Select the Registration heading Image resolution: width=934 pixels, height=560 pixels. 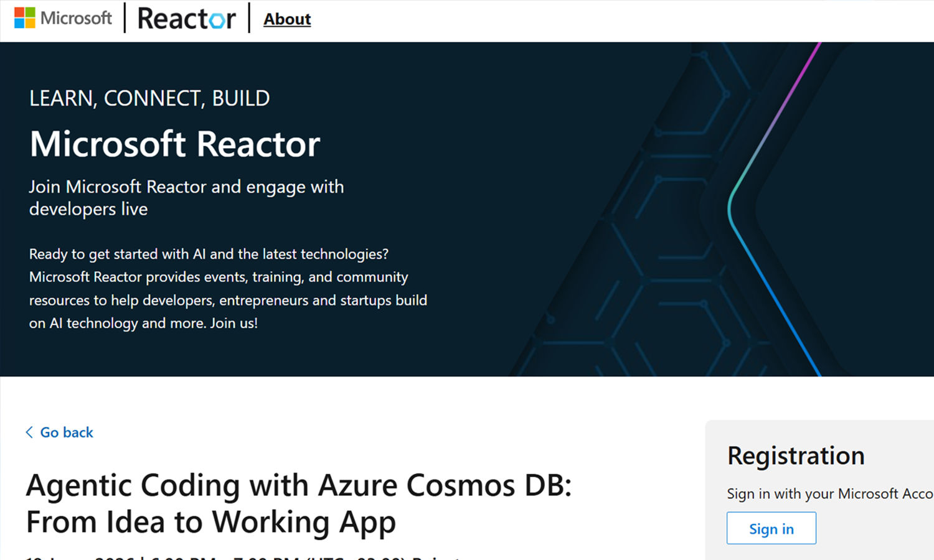[796, 456]
